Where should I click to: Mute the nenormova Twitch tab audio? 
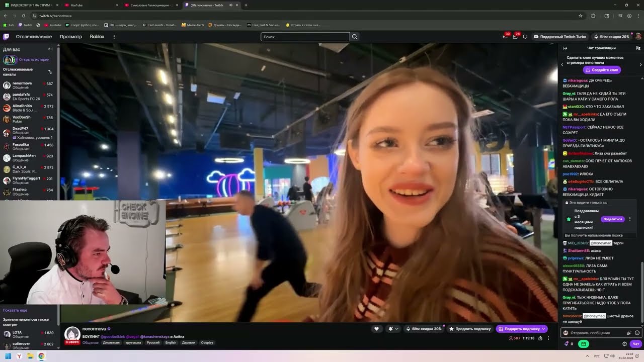[231, 5]
